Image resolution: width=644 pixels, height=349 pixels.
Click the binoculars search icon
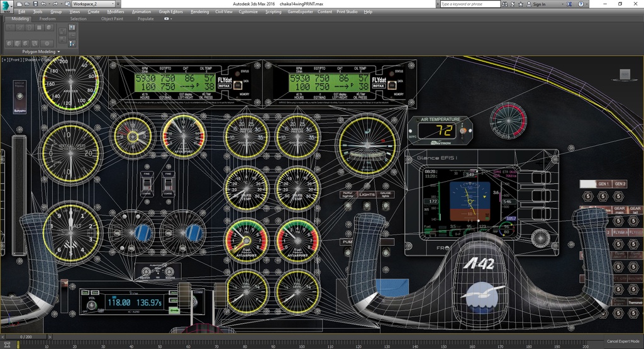[x=504, y=4]
